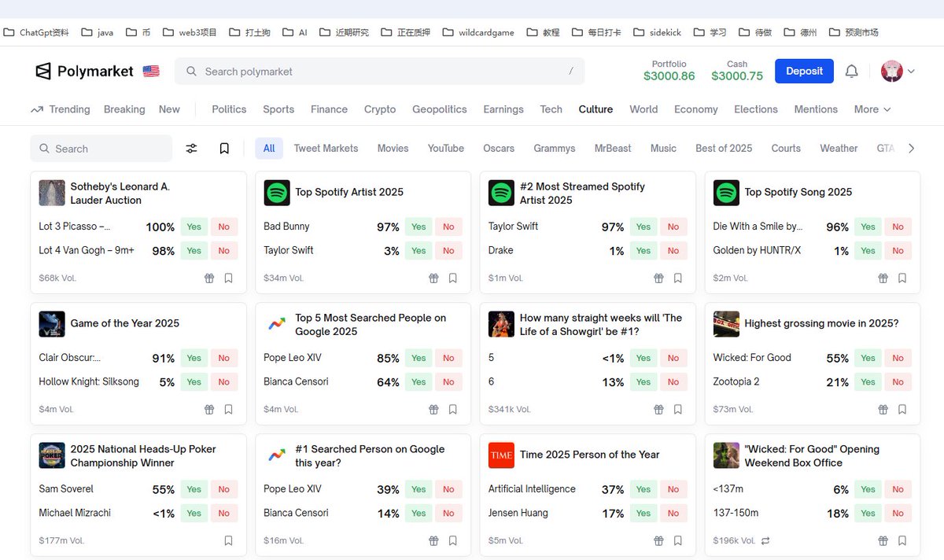Open the Trending arrow icon in navigation
The width and height of the screenshot is (944, 560).
point(36,109)
